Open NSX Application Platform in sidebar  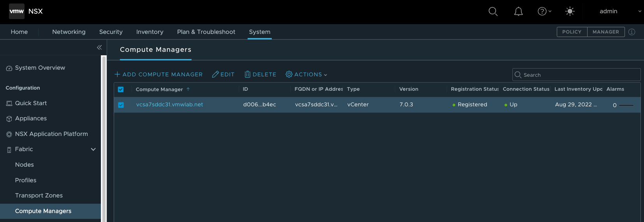(x=51, y=134)
